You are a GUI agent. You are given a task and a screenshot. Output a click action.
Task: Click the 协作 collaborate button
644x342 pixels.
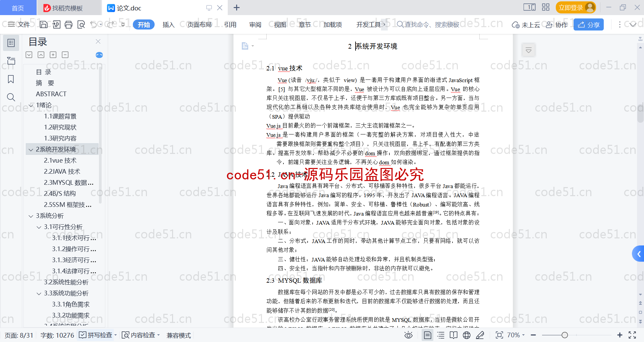pos(557,24)
